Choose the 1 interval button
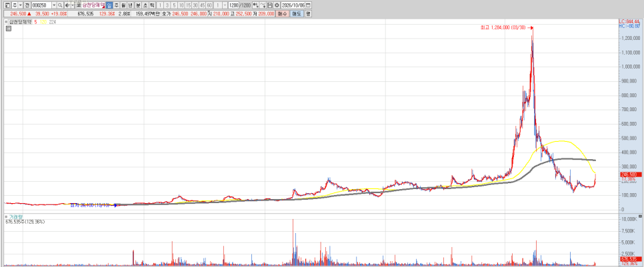This screenshot has height=267, width=644. tap(160, 5)
